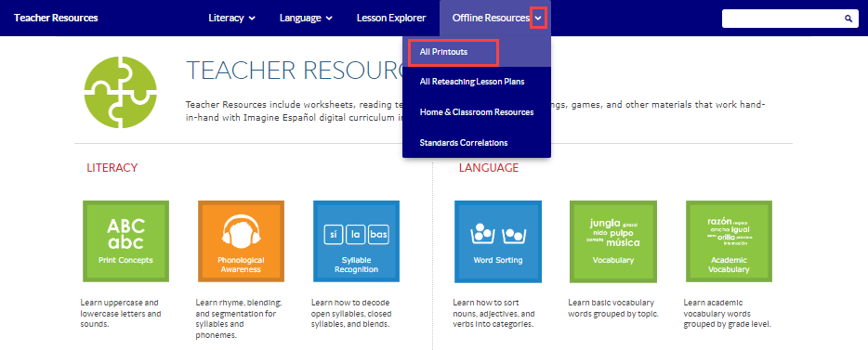Click 'Learn how to decode open syllables' text
Image resolution: width=868 pixels, height=350 pixels.
(351, 314)
